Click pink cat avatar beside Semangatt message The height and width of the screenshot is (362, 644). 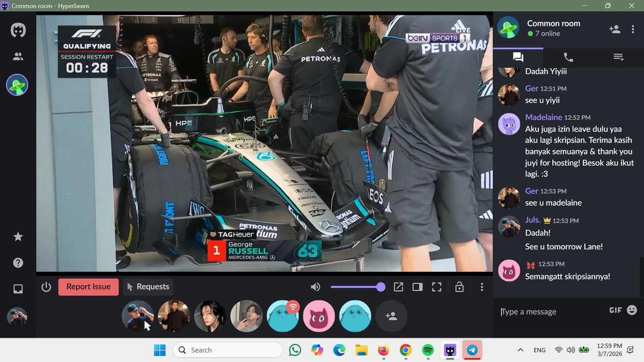click(509, 271)
